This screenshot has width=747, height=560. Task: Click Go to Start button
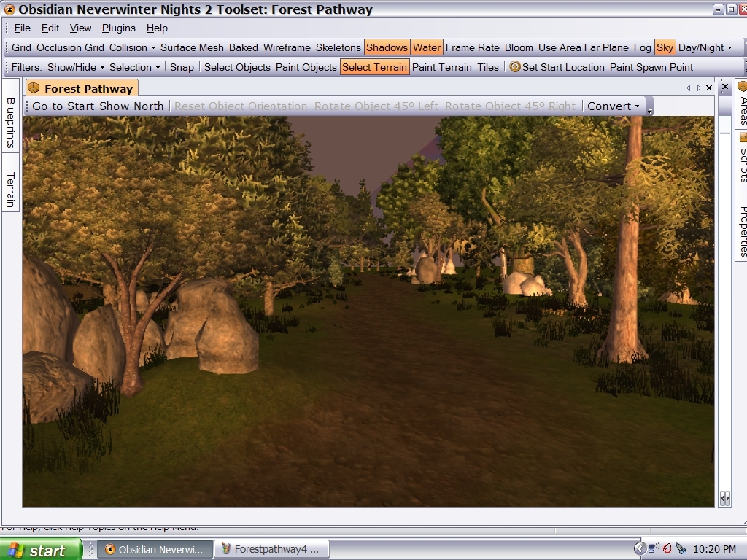pyautogui.click(x=64, y=106)
